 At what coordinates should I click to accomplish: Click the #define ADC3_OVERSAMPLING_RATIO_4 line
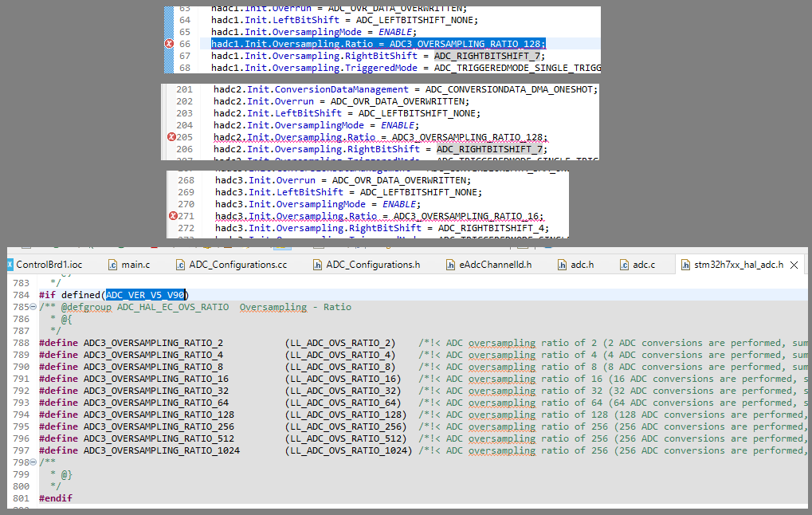coord(423,355)
